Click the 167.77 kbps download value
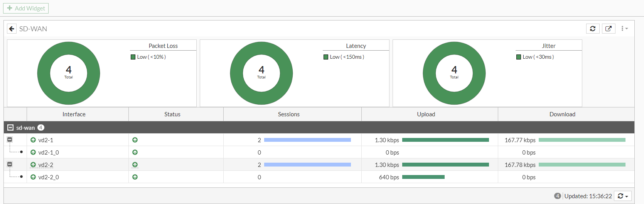The width and height of the screenshot is (644, 204). [x=520, y=140]
